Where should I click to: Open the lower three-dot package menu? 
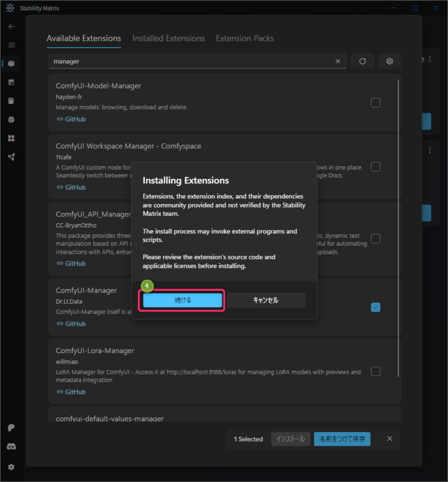(430, 150)
